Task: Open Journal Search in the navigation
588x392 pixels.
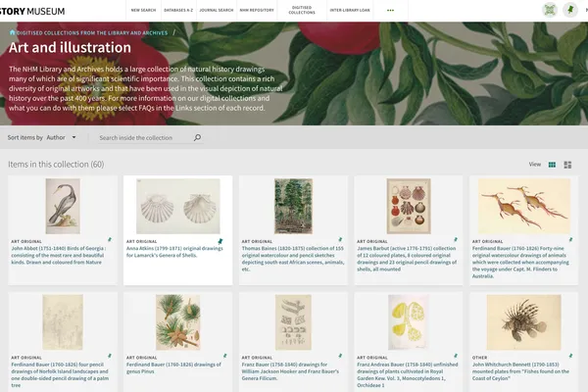Action: (x=217, y=10)
